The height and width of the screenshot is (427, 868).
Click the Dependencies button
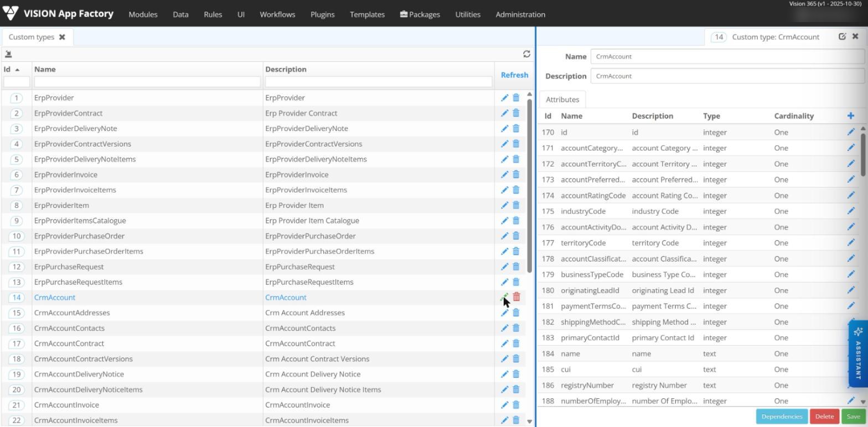782,416
